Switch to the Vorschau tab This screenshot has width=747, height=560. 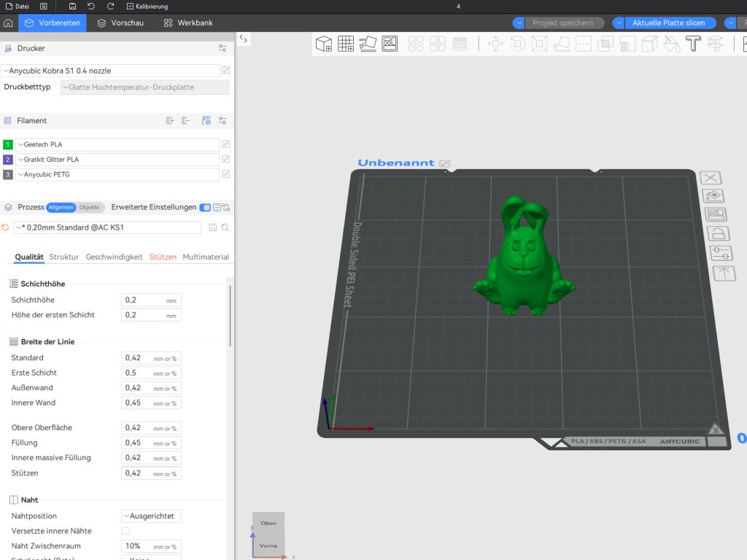coord(120,23)
